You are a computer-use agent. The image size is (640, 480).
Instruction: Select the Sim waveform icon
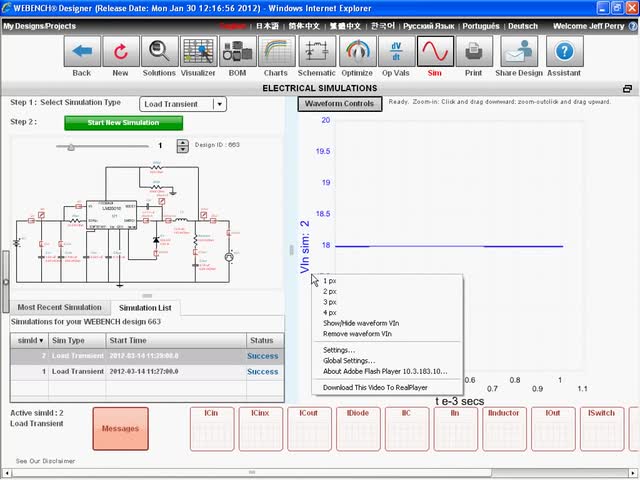coord(435,51)
